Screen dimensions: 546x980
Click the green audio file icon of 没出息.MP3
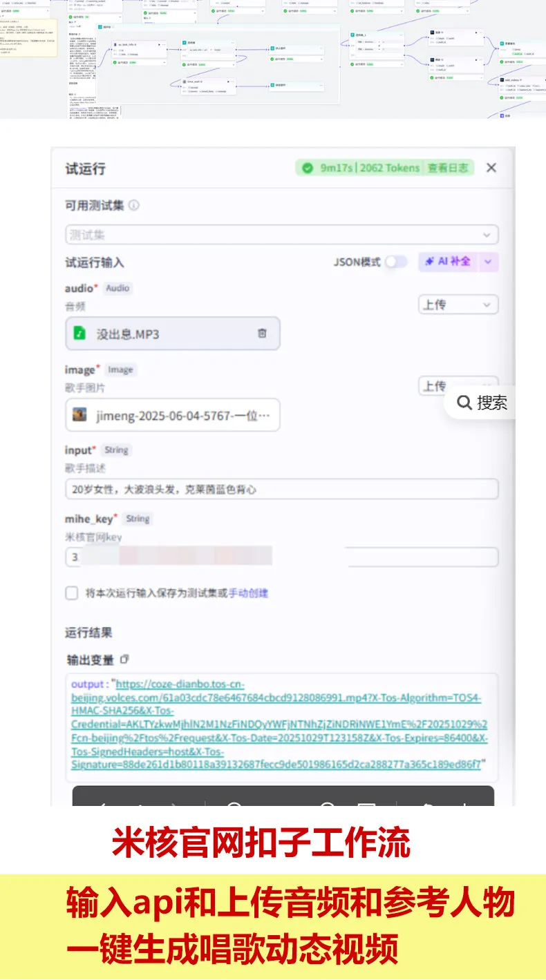[80, 334]
